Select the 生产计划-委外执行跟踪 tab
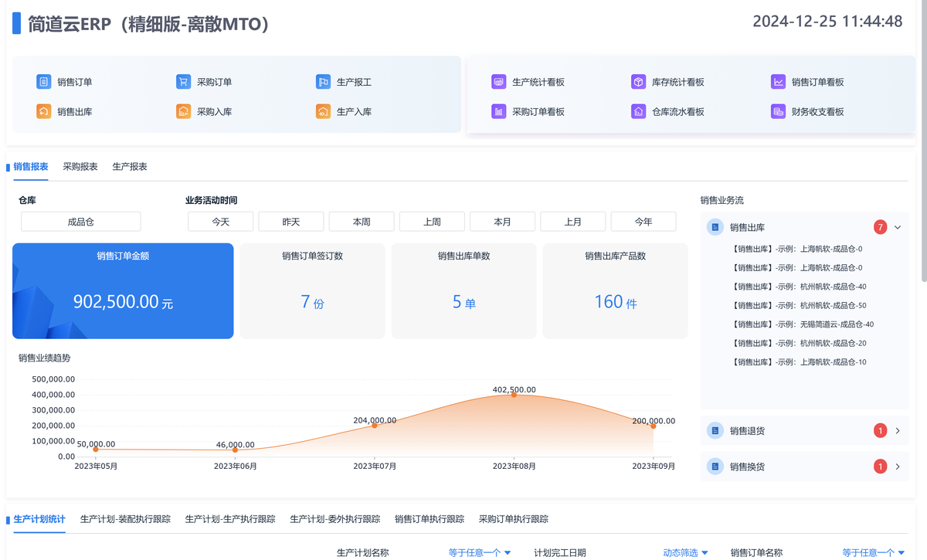The width and height of the screenshot is (927, 560). pyautogui.click(x=335, y=520)
